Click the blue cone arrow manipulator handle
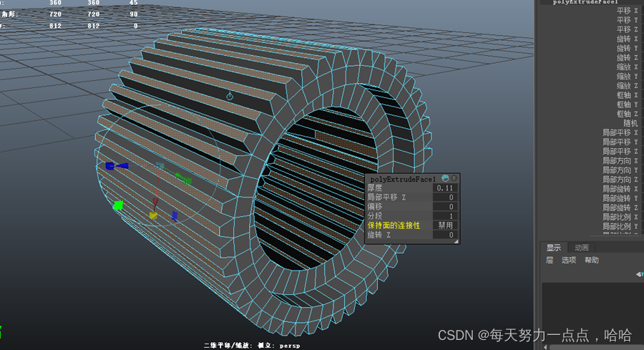 (122, 165)
